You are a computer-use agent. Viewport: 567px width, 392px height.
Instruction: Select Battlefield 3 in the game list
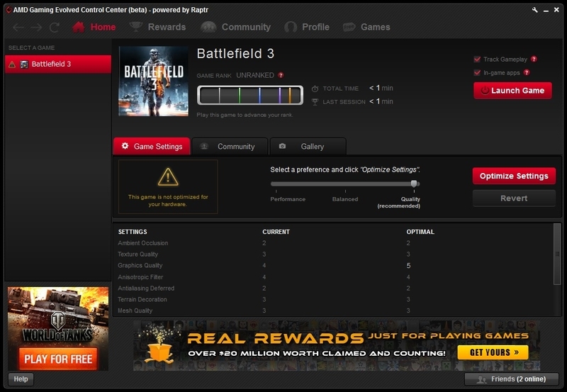coord(58,64)
